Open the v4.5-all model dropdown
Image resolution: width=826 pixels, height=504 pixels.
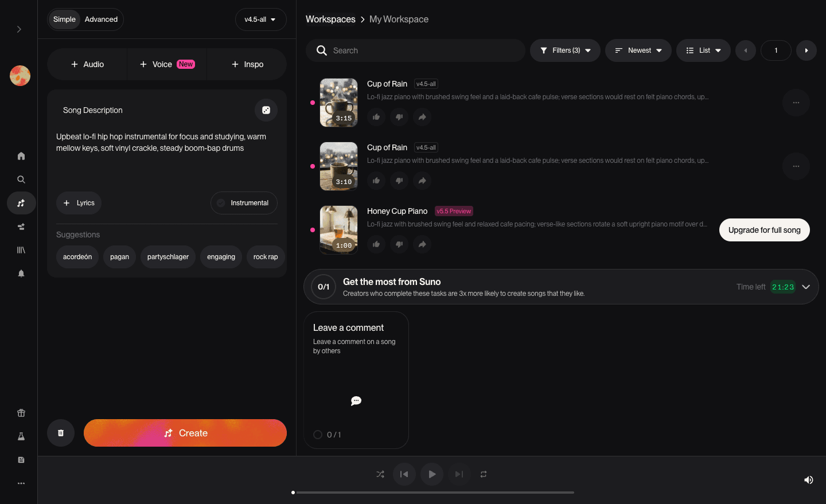[x=260, y=19]
